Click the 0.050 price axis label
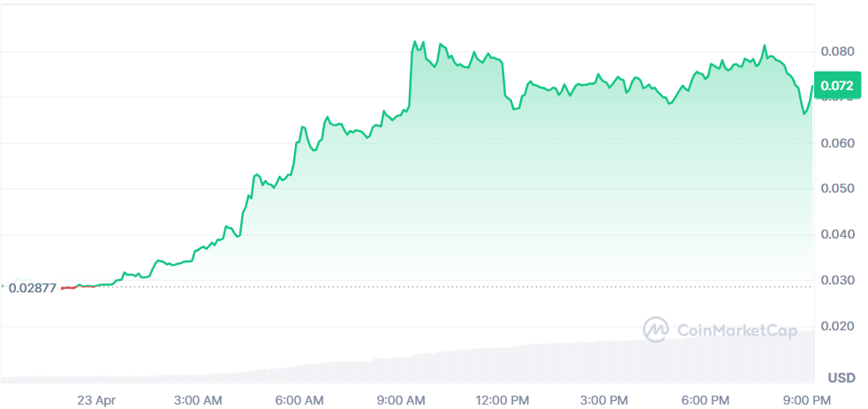Viewport: 868px width, 409px height. (836, 189)
